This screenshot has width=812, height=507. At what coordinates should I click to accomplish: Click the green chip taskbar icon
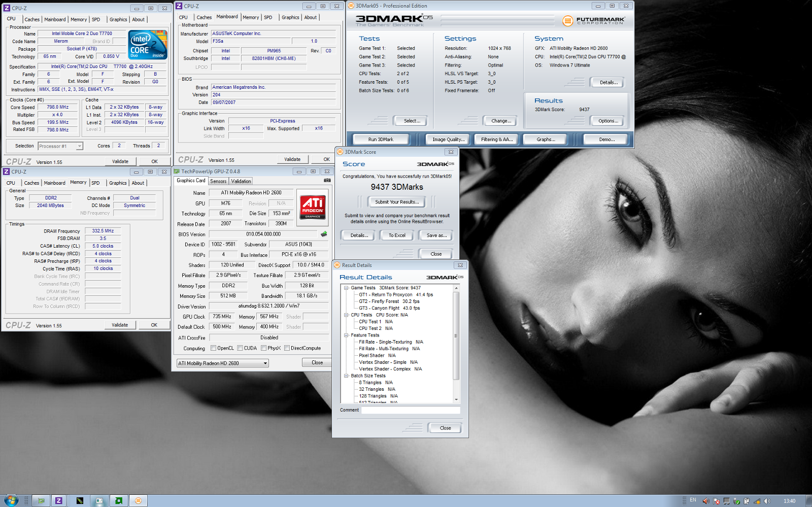click(118, 500)
